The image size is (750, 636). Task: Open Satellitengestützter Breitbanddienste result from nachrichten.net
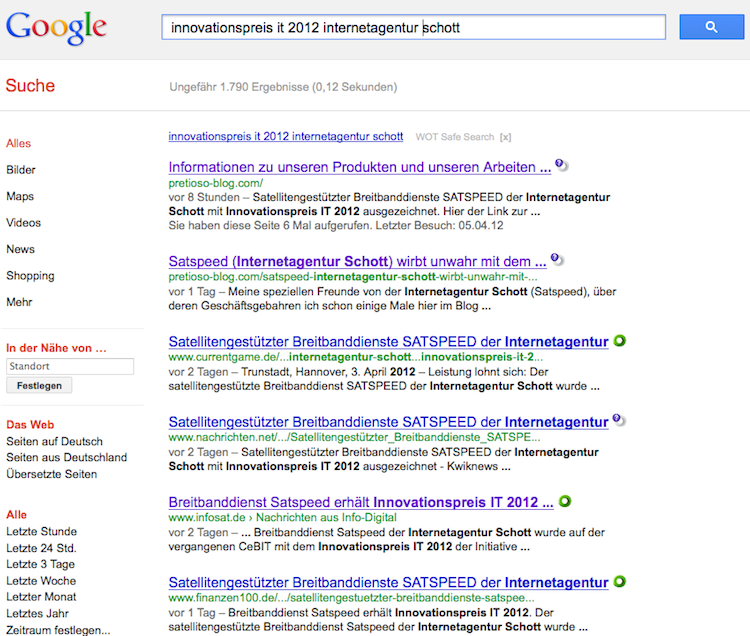[388, 422]
